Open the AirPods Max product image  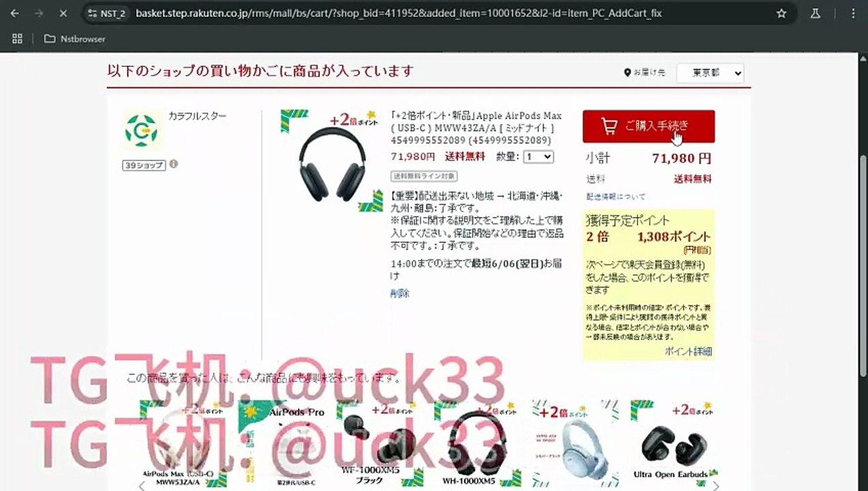pyautogui.click(x=332, y=161)
